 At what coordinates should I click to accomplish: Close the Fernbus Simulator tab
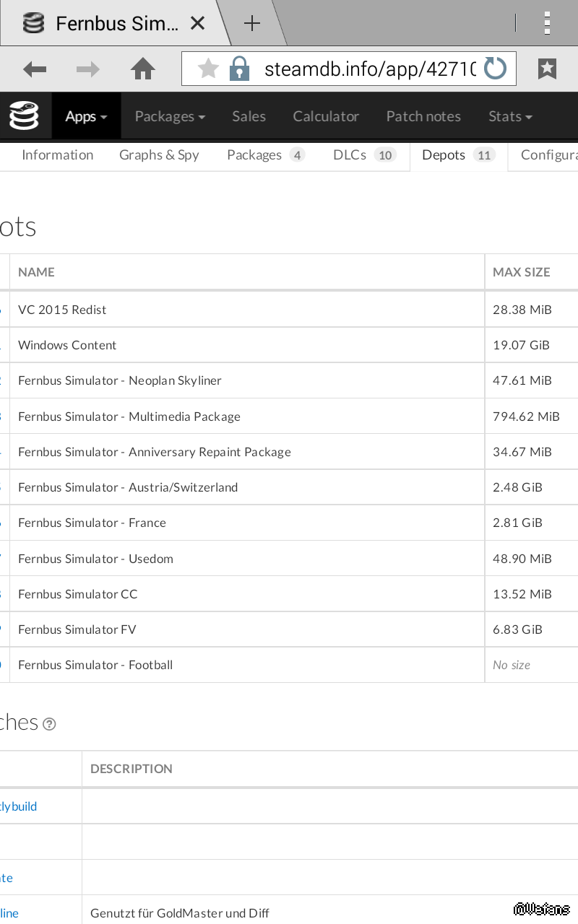[x=197, y=24]
